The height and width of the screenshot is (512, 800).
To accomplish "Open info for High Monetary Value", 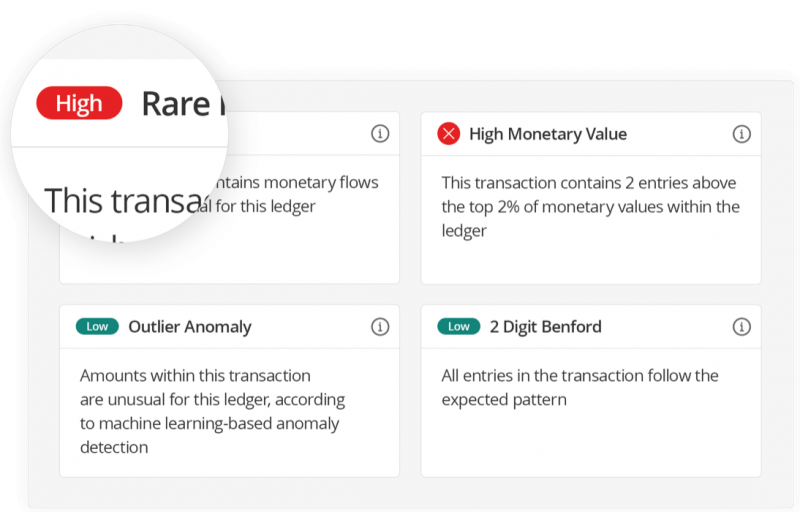I will click(741, 134).
